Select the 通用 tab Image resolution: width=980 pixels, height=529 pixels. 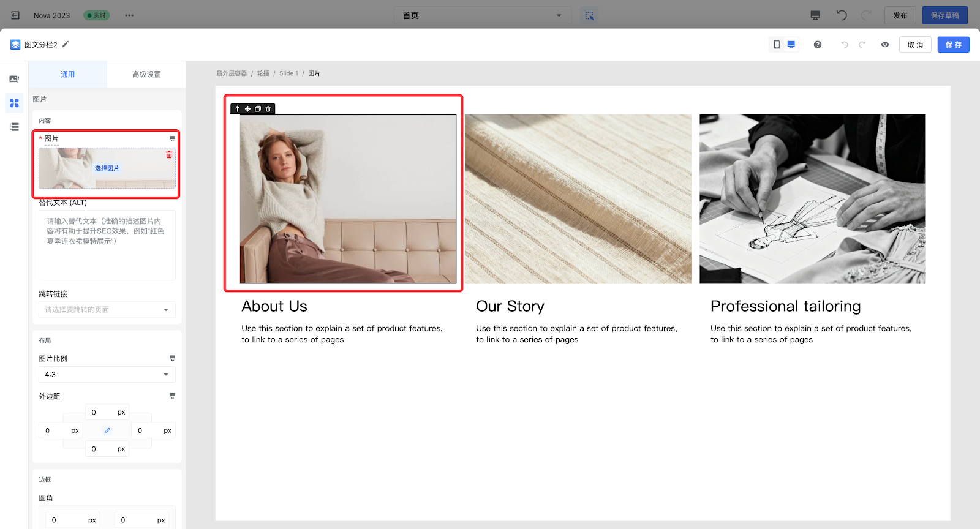point(68,74)
